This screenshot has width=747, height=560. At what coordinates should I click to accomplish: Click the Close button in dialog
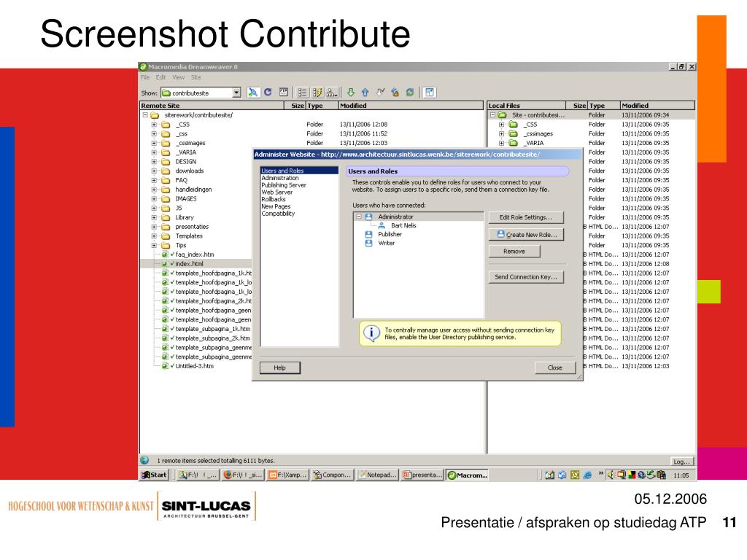pyautogui.click(x=555, y=367)
